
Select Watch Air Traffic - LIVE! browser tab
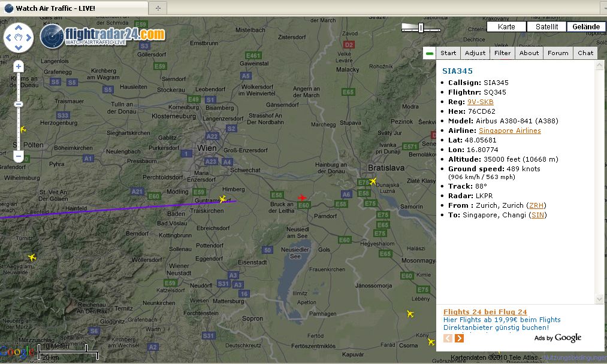[74, 8]
